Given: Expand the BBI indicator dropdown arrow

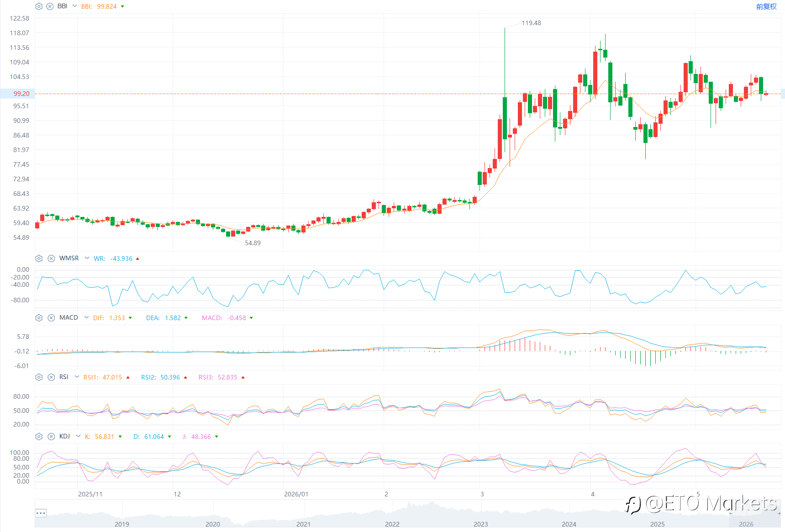Looking at the screenshot, I should coord(74,6).
